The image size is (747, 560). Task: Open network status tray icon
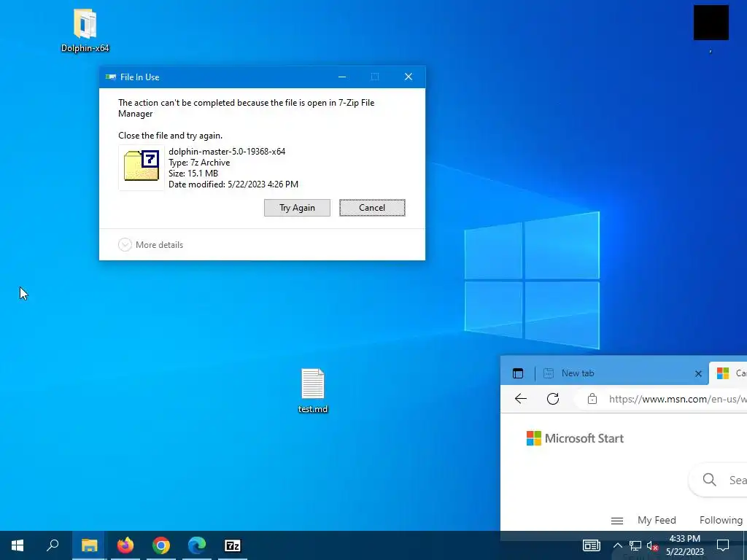tap(635, 545)
